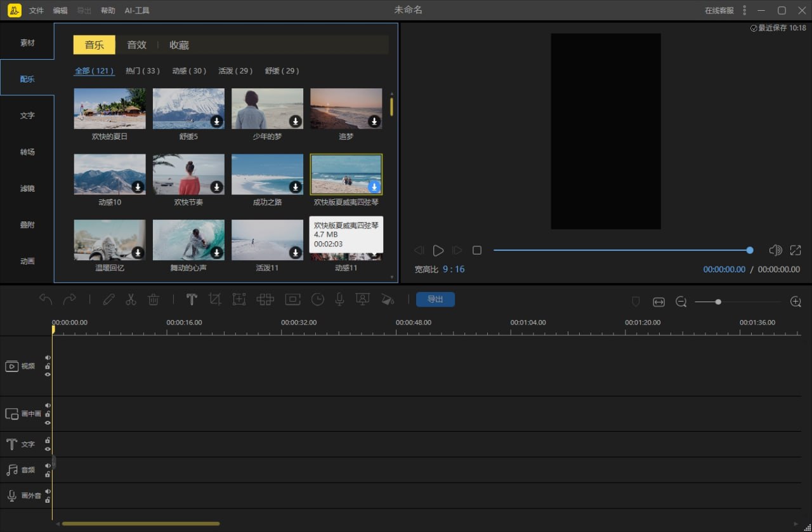The image size is (812, 532).
Task: Click the timeline zoom slider handle
Action: point(718,302)
